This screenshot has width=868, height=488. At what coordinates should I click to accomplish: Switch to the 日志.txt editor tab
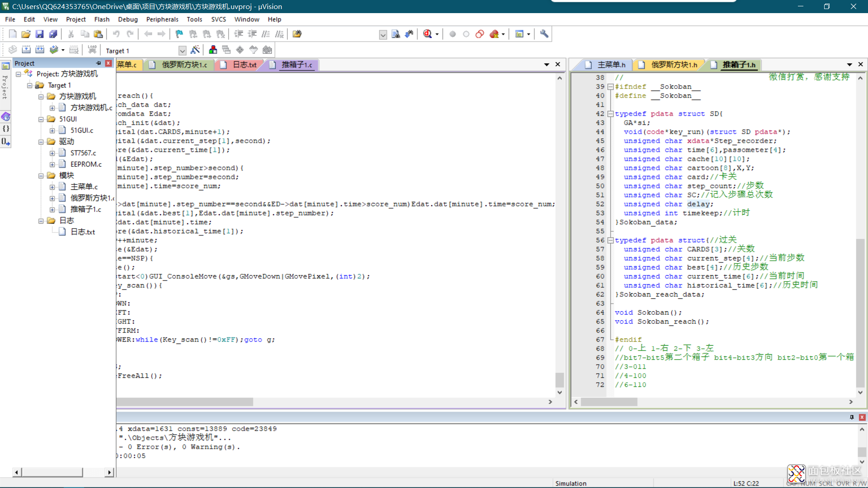pos(239,65)
